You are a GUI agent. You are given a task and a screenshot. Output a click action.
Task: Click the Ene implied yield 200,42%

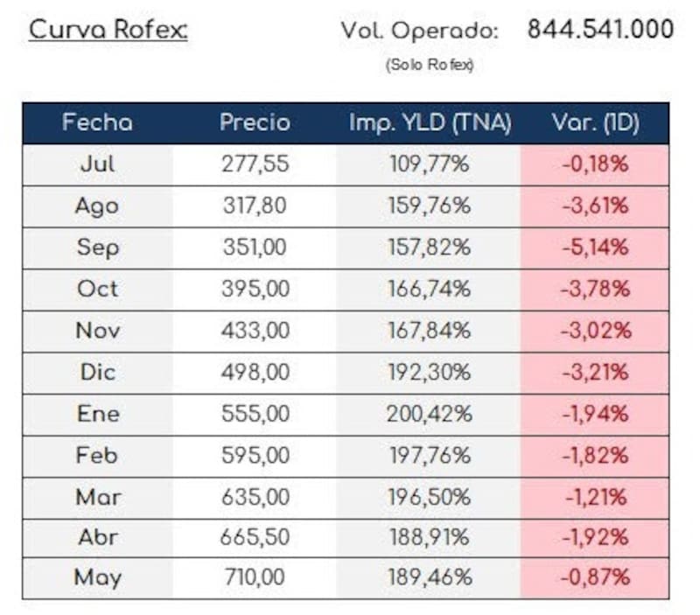[430, 414]
